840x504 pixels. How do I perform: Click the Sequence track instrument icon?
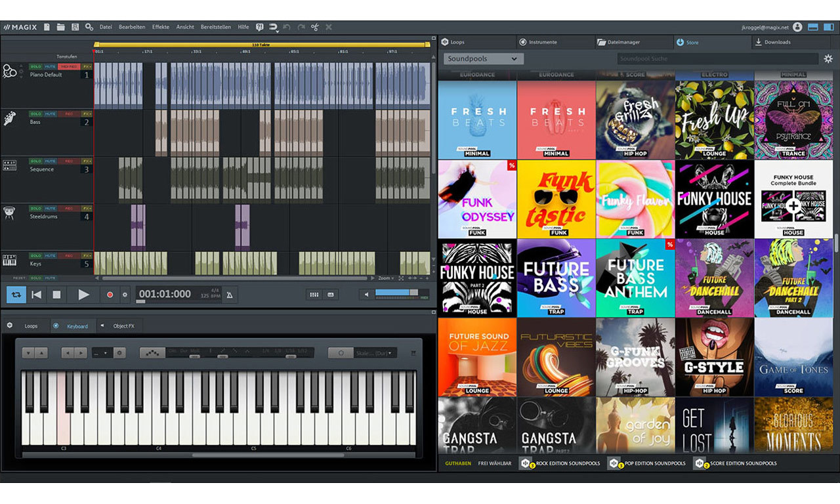pos(9,165)
